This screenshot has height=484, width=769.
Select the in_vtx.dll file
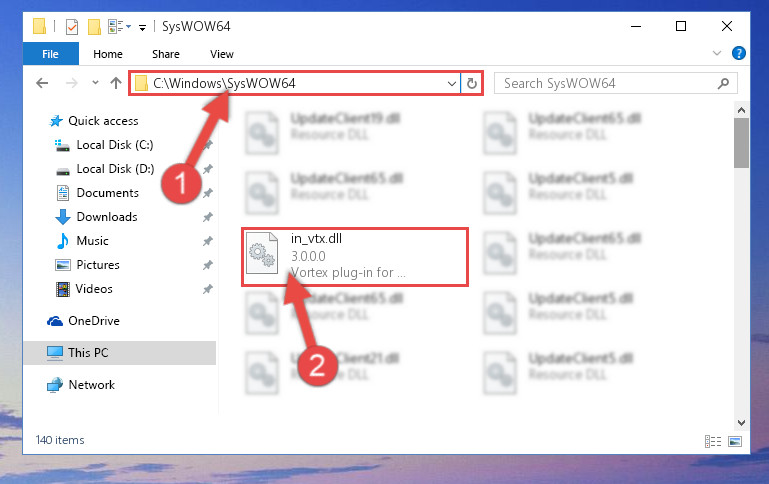click(355, 256)
